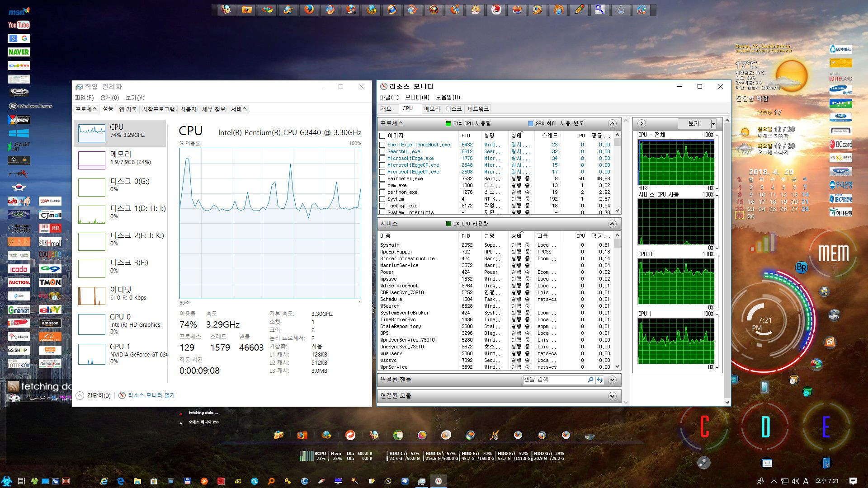Collapse the Services section in Resource Monitor
The image size is (868, 488).
click(612, 224)
